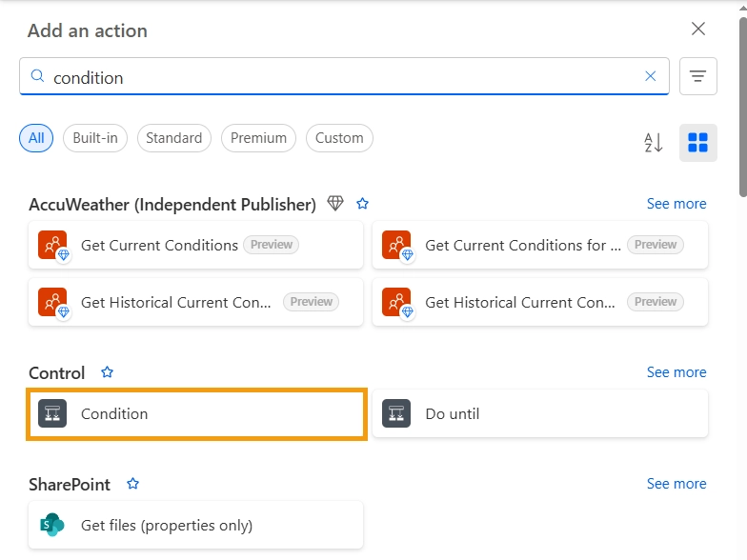747x560 pixels.
Task: Star the Control connector group
Action: pos(108,372)
